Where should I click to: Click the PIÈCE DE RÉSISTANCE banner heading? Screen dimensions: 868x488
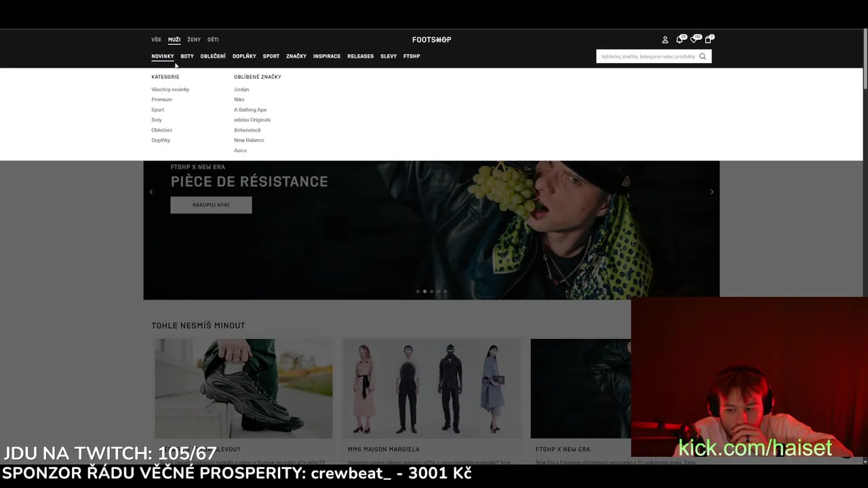(249, 182)
